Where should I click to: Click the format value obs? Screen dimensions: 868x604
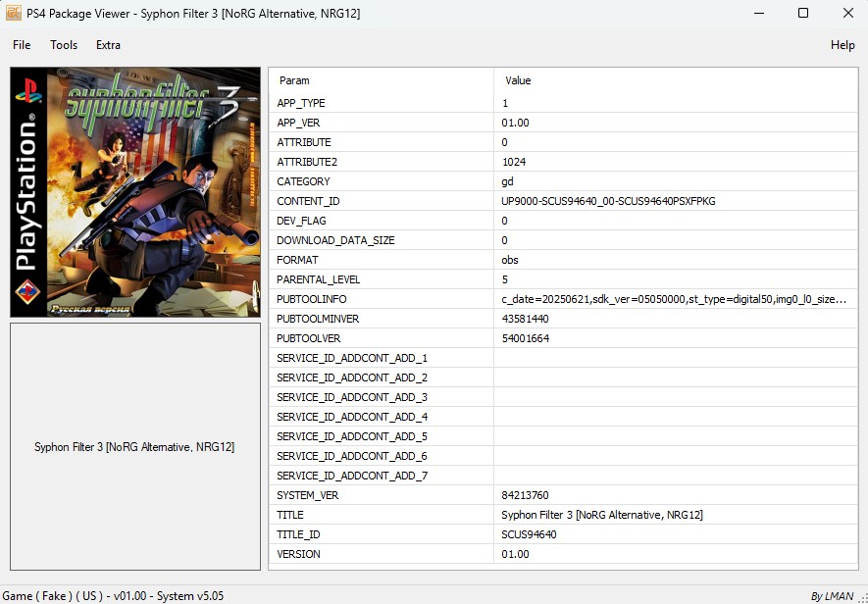coord(510,260)
